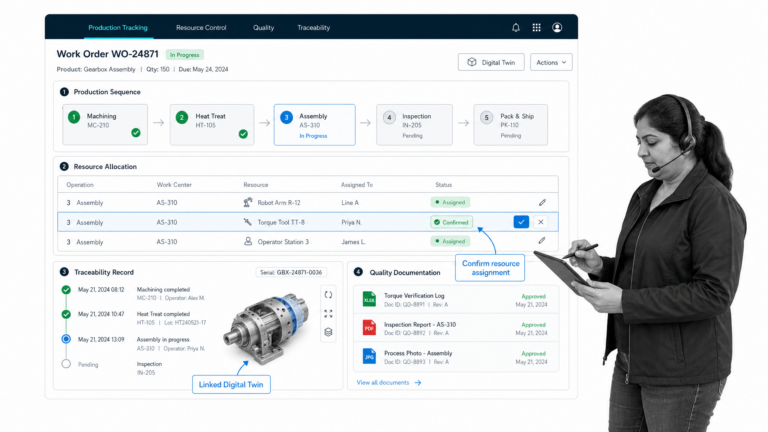The image size is (768, 432).
Task: Open the apps grid menu
Action: 536,28
